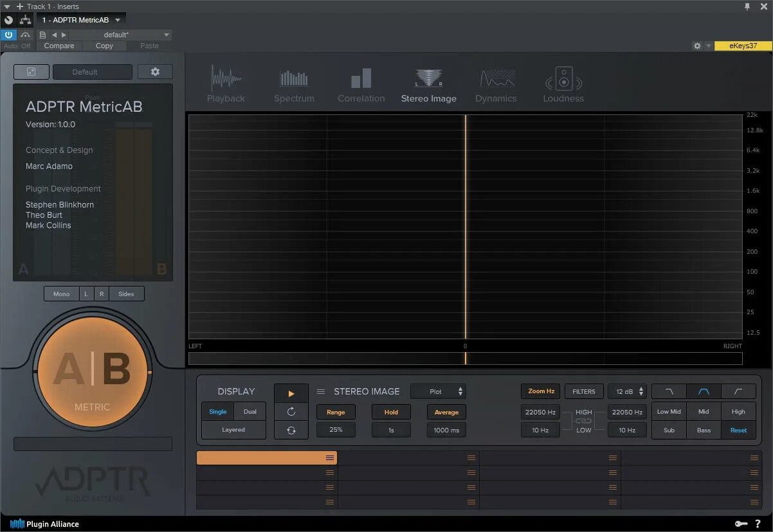Click the 1000 ms average value

pyautogui.click(x=446, y=430)
